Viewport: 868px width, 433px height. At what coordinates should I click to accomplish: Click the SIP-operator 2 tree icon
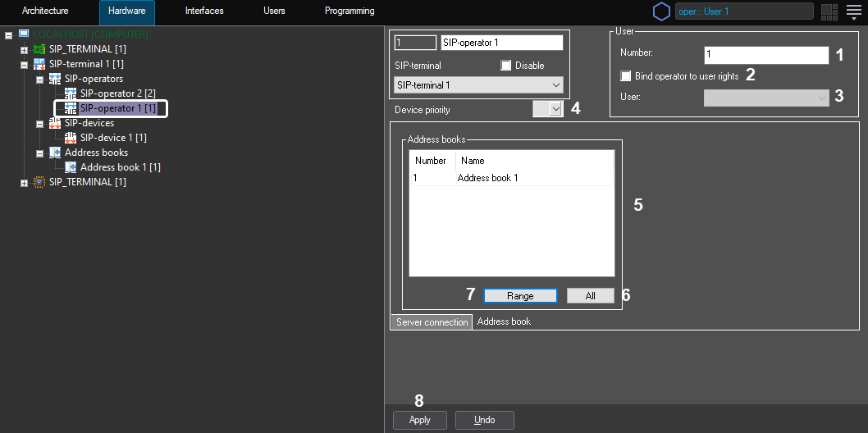click(x=70, y=93)
